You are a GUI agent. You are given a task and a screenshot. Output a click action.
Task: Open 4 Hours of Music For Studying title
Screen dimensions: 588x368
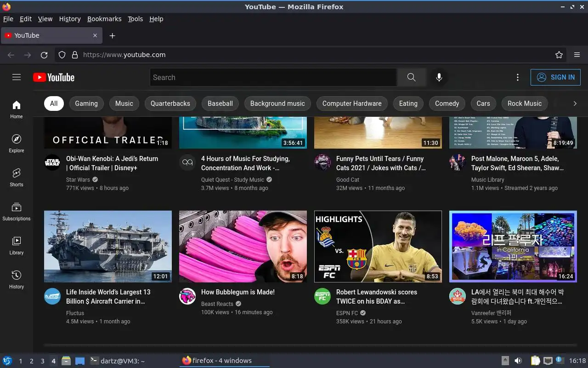coord(245,163)
